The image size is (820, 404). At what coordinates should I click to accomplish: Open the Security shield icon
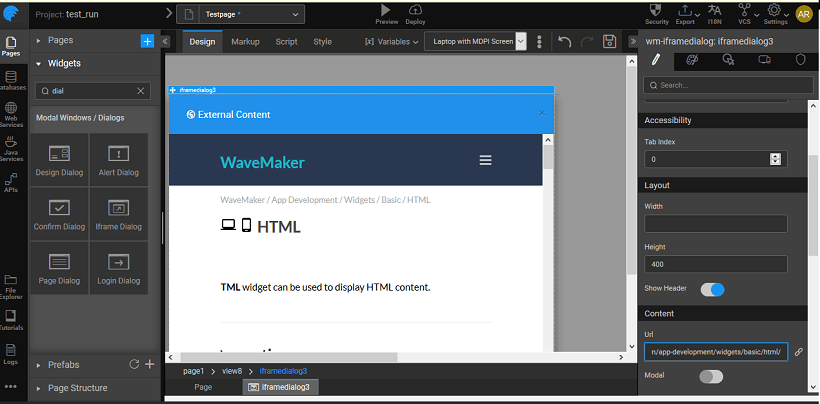click(x=657, y=10)
